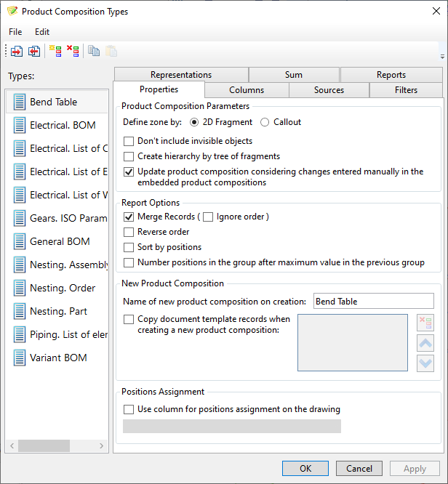Select the Nesting. Part type icon
The width and height of the screenshot is (448, 484).
[x=20, y=311]
